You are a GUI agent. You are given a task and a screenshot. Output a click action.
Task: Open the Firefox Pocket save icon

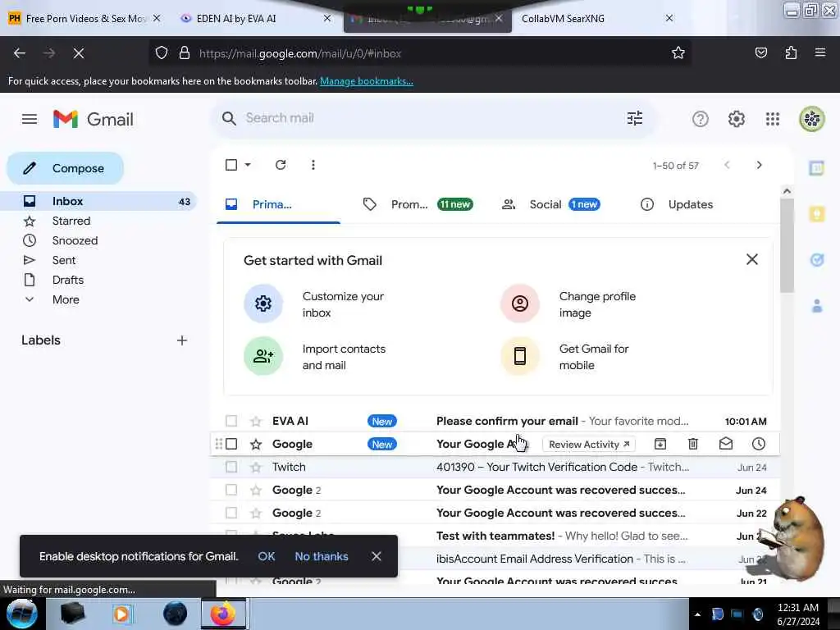click(760, 53)
